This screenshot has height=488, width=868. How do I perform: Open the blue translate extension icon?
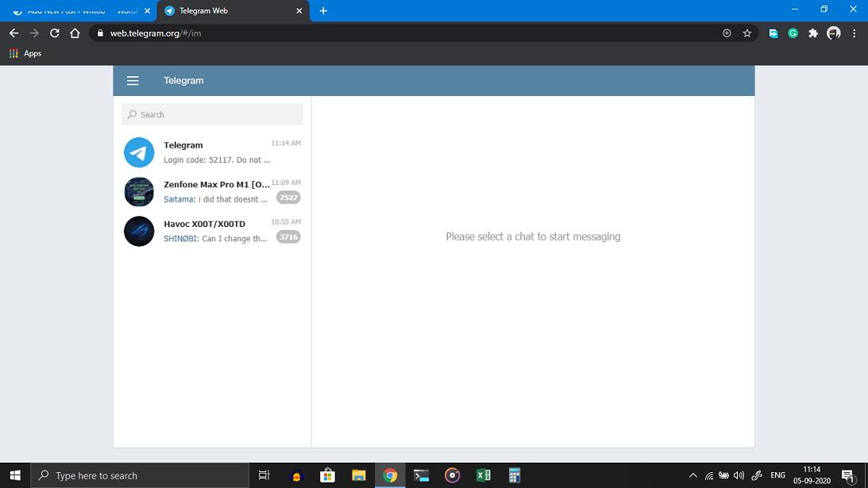coord(773,33)
